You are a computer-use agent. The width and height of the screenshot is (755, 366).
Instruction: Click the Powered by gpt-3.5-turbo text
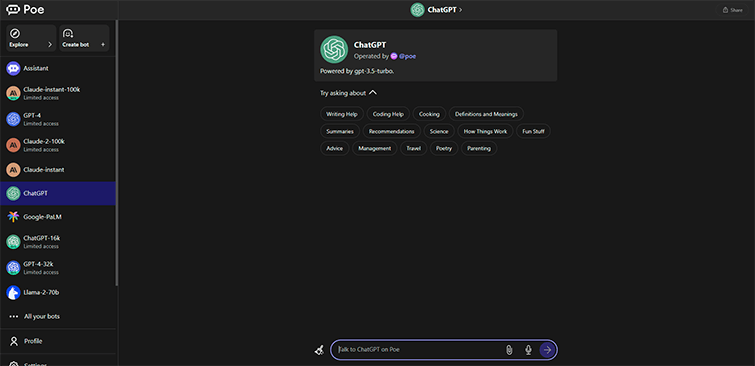point(357,71)
